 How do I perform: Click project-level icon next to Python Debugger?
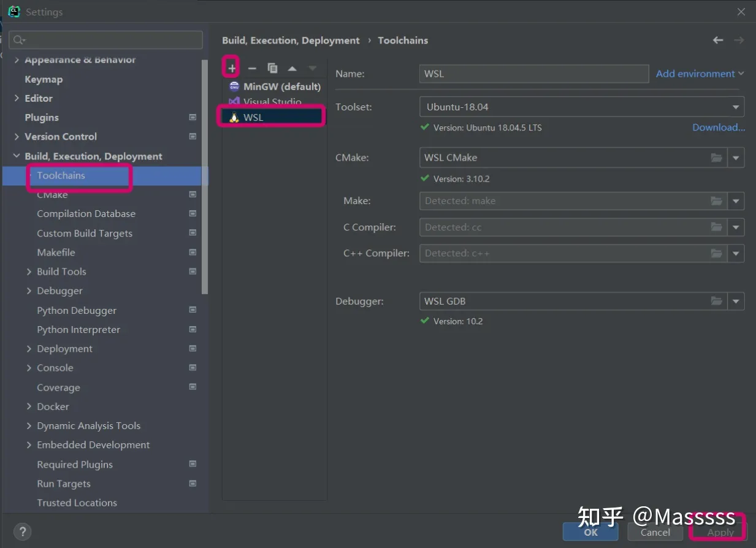click(193, 310)
